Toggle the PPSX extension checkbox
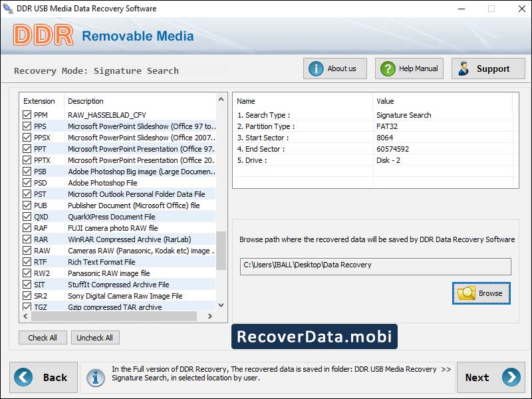Screen dimensions: 532x399 coord(27,138)
